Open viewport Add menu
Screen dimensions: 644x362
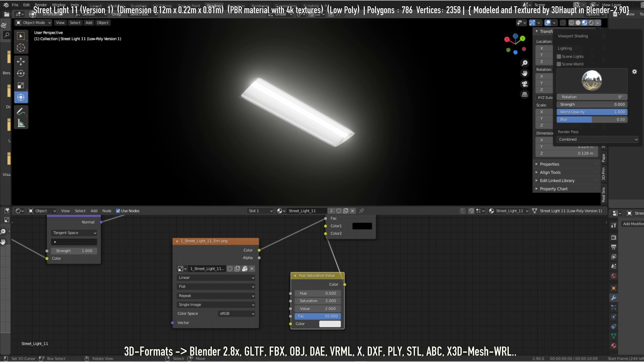tap(89, 23)
